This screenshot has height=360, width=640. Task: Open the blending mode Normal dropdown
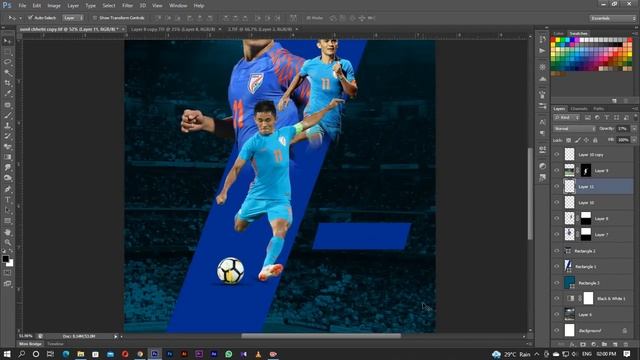tap(575, 129)
